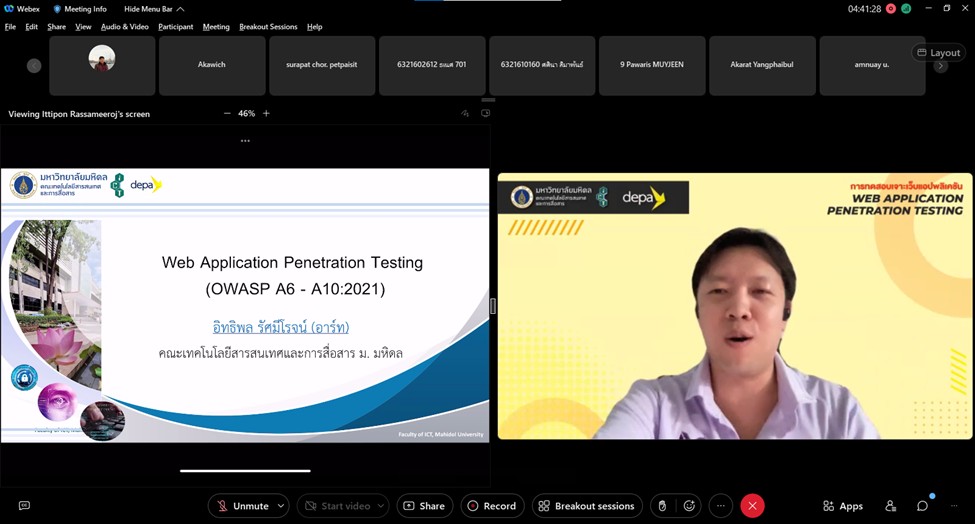The image size is (975, 524).
Task: Open the Participant menu
Action: click(175, 27)
